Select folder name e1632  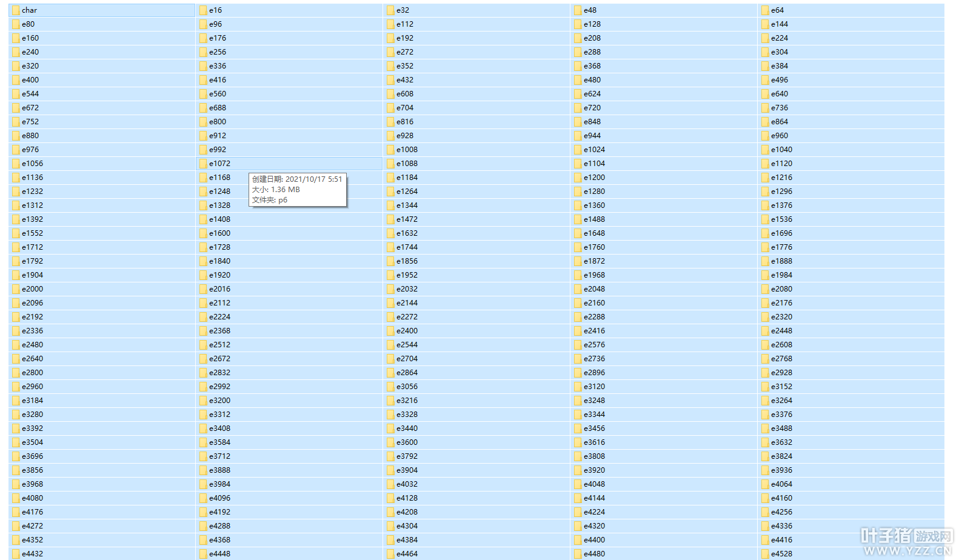coord(407,233)
